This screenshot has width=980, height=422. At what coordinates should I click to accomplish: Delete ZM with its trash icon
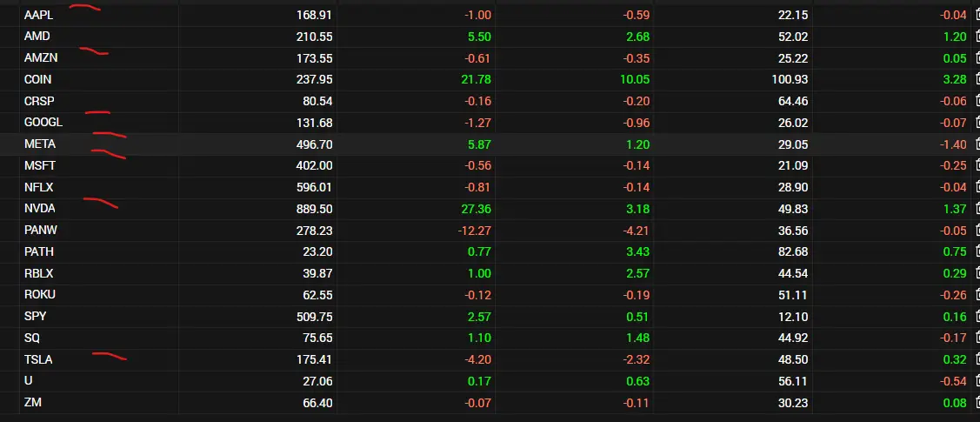977,402
